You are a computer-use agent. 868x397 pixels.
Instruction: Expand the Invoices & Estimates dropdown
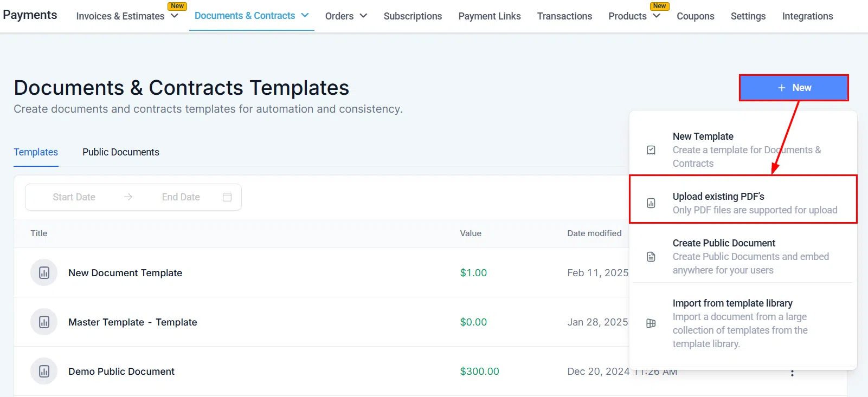click(174, 16)
